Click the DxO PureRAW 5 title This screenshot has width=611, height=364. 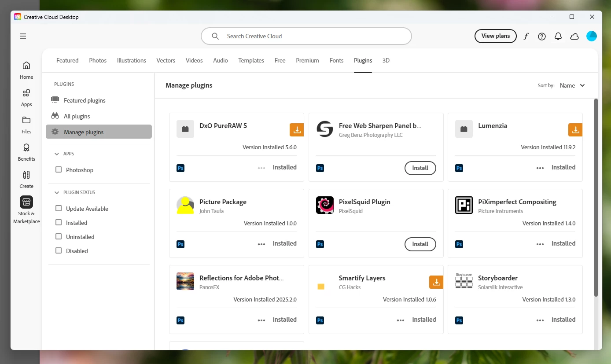tap(223, 126)
